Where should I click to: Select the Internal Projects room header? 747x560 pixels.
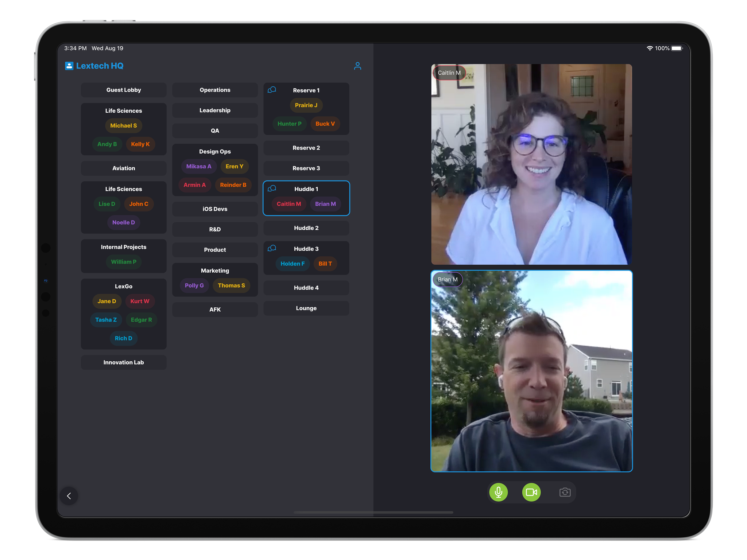(x=124, y=247)
